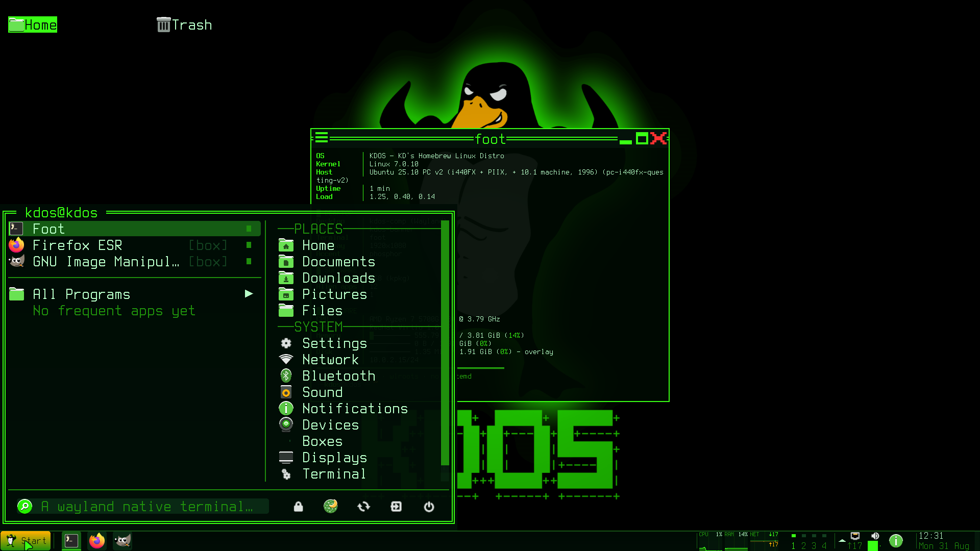Image resolution: width=980 pixels, height=551 pixels.
Task: Close the foot terminal window
Action: (658, 138)
